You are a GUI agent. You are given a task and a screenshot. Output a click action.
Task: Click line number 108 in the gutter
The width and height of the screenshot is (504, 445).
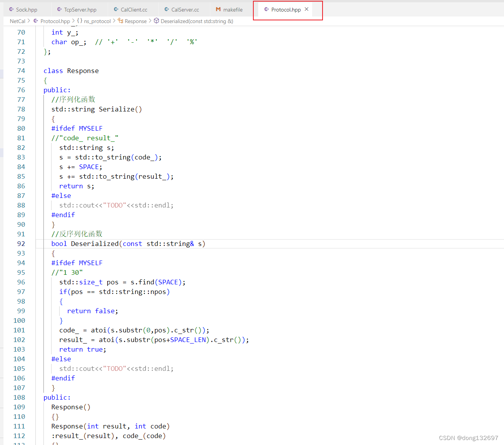point(19,397)
